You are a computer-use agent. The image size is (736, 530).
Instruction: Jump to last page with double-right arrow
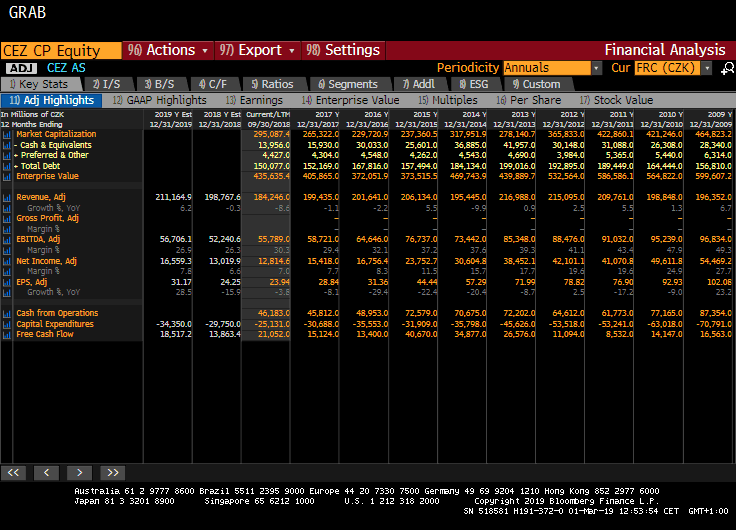[x=113, y=473]
